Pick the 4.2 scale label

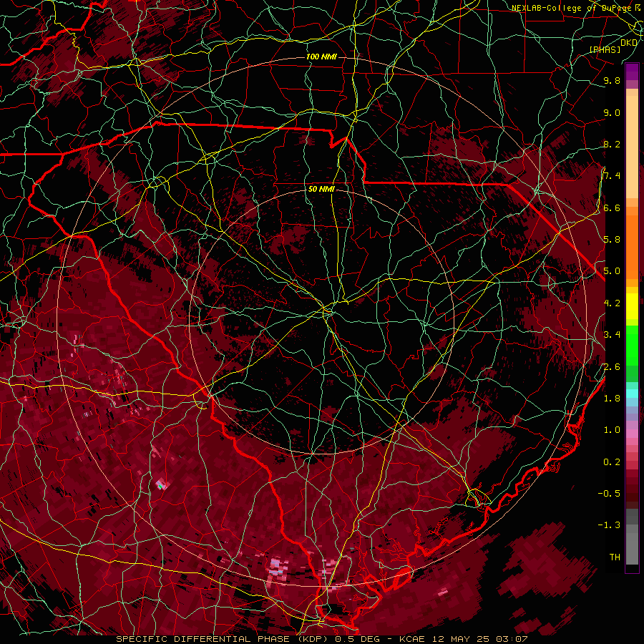(612, 303)
